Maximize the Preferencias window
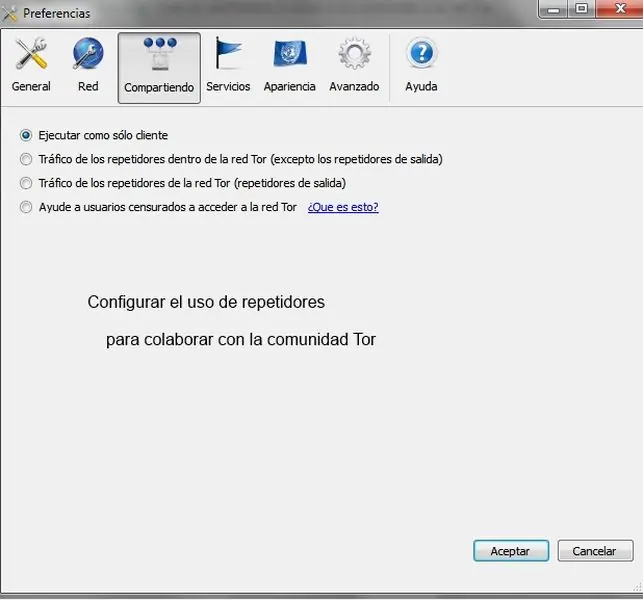This screenshot has height=600, width=643. [x=581, y=9]
